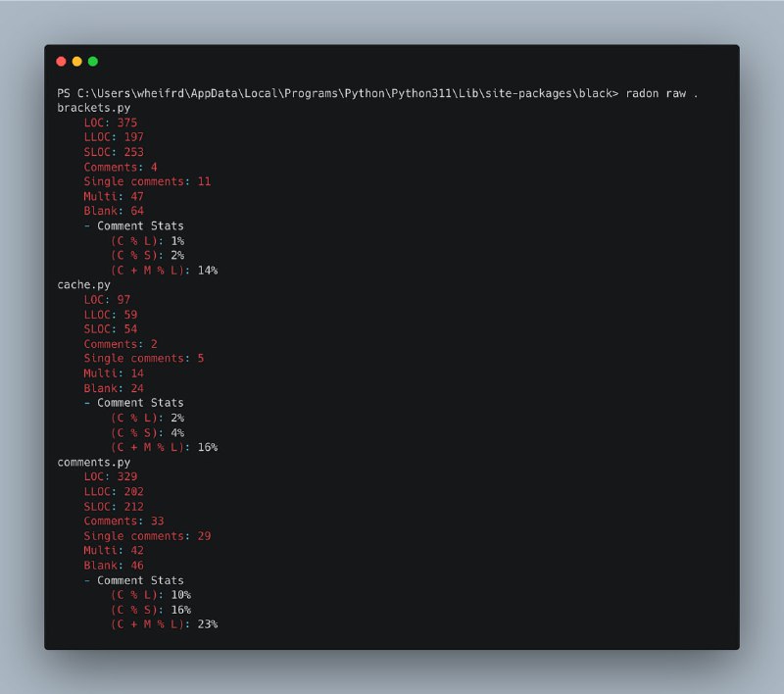Image resolution: width=784 pixels, height=694 pixels.
Task: Click 'Single comments: 5' line
Action: (144, 359)
